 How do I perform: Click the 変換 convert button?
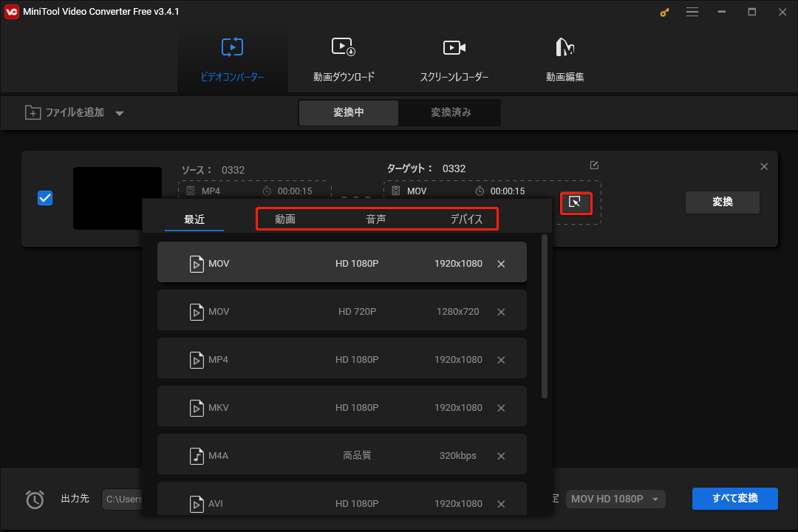722,202
